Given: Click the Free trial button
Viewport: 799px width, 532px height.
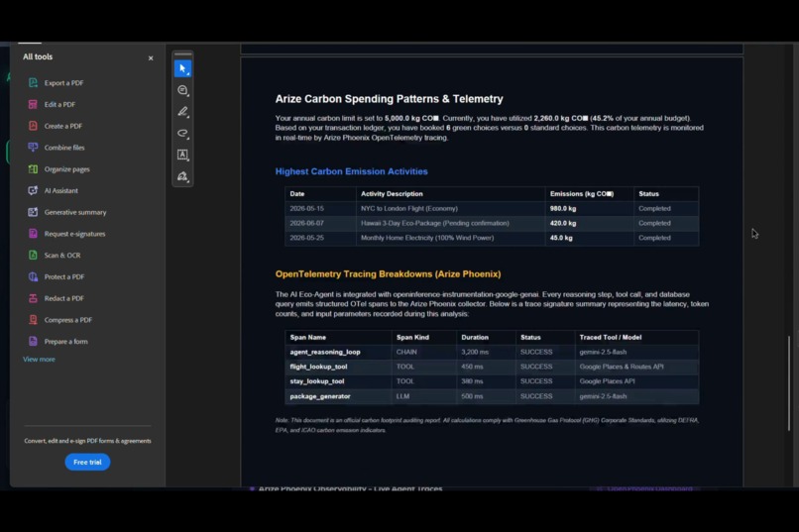Looking at the screenshot, I should tap(87, 463).
